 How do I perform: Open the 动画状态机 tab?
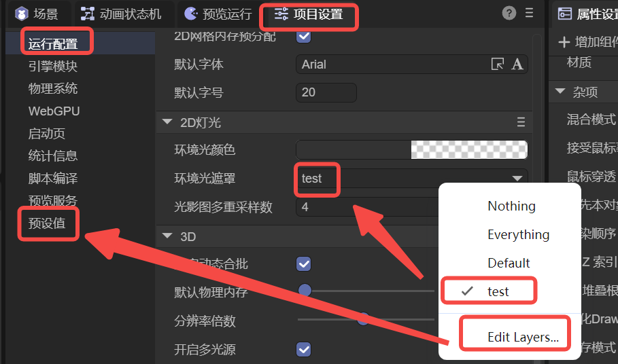coord(121,14)
